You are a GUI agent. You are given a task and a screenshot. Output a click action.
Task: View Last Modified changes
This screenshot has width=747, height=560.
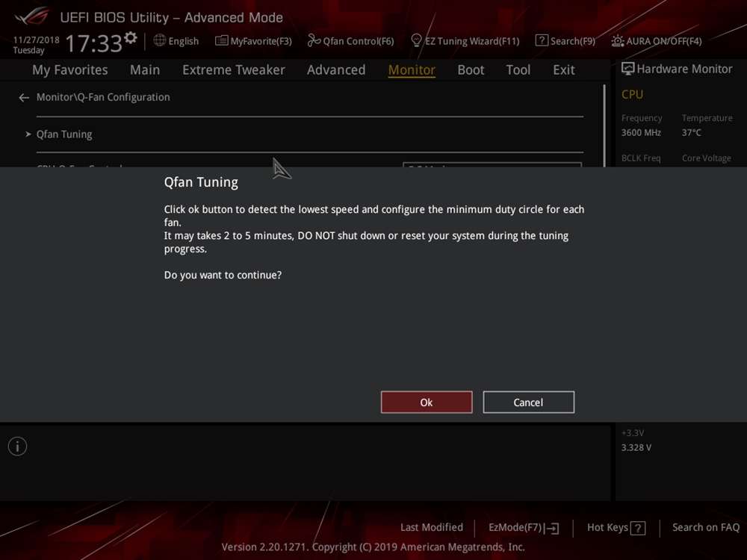pyautogui.click(x=431, y=528)
